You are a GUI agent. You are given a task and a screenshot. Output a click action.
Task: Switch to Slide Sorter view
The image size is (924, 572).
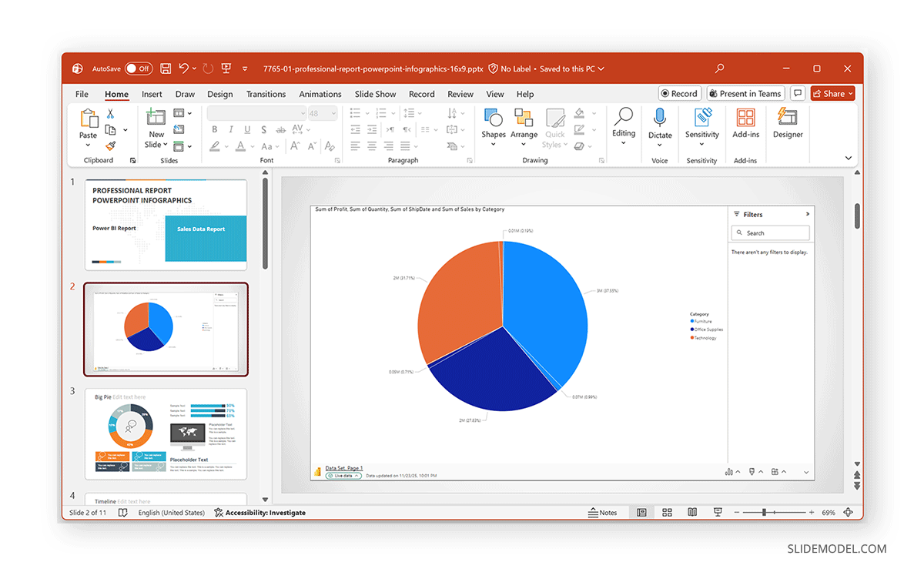point(666,512)
